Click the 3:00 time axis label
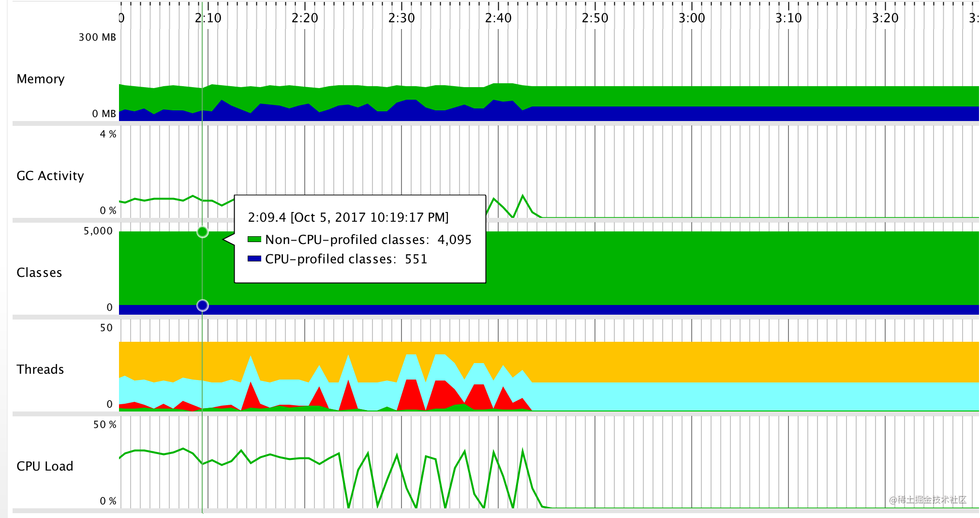The width and height of the screenshot is (980, 518). coord(692,18)
